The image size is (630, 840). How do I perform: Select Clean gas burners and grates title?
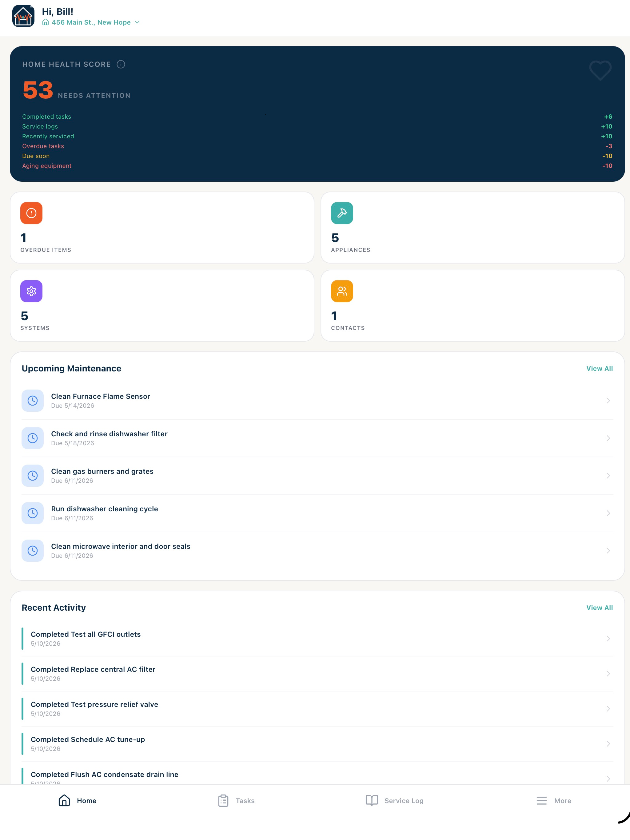click(102, 471)
